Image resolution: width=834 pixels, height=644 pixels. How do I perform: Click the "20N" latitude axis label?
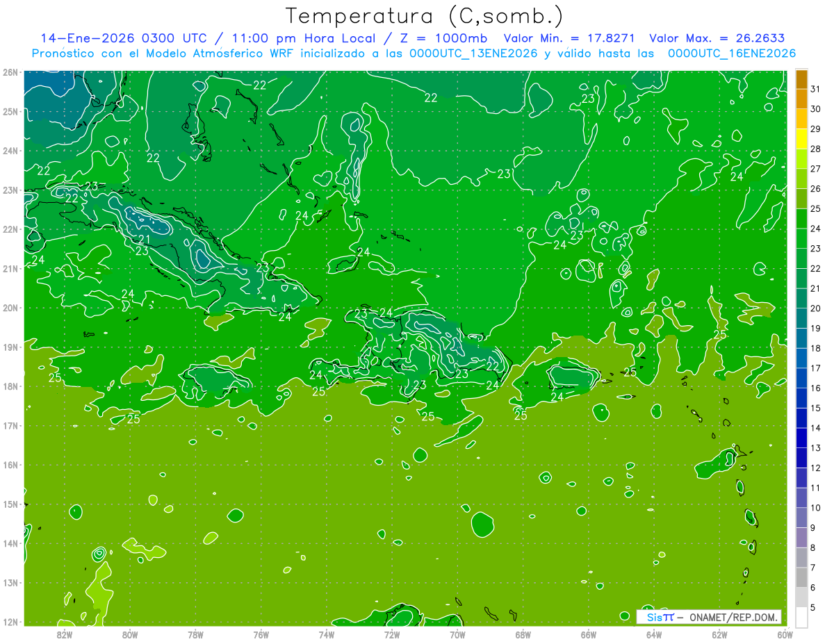[10, 308]
